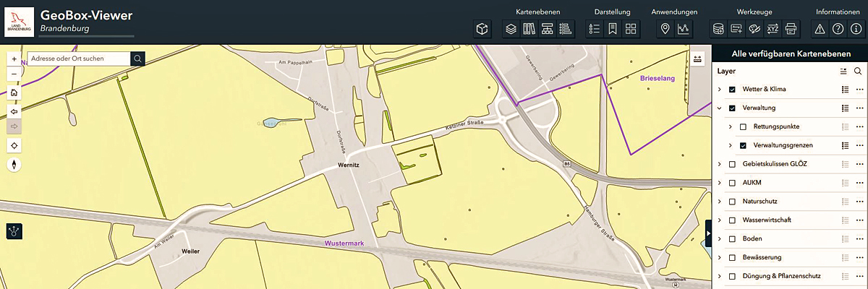
Task: Open the warning triangle info icon
Action: coord(820,29)
